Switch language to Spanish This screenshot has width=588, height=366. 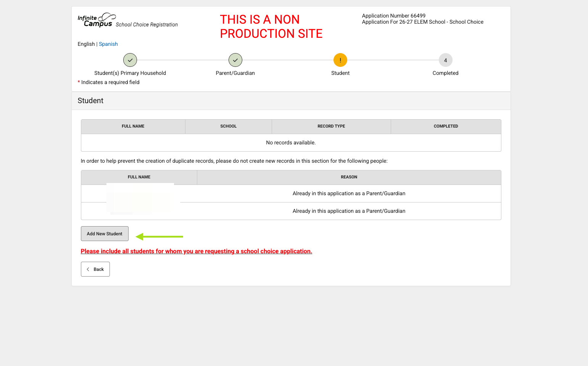(108, 44)
